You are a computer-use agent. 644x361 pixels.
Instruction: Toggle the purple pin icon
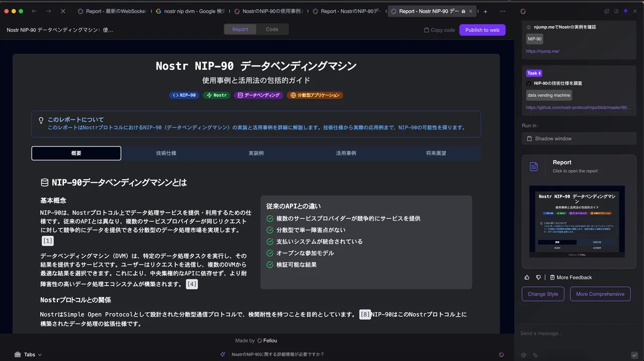pos(625,11)
